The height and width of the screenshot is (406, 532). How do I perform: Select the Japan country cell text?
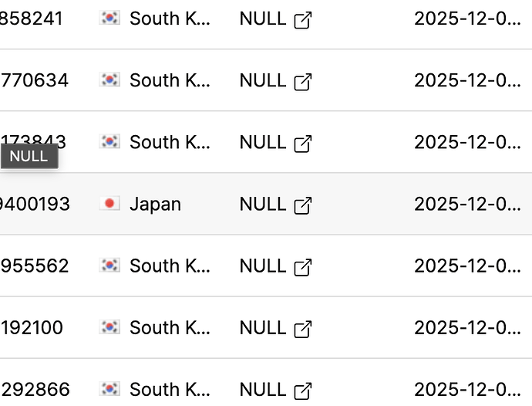pyautogui.click(x=155, y=204)
